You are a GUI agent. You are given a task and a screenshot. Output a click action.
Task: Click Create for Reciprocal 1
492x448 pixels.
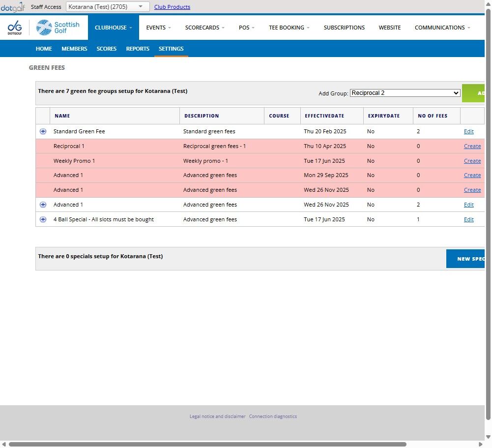(x=472, y=146)
